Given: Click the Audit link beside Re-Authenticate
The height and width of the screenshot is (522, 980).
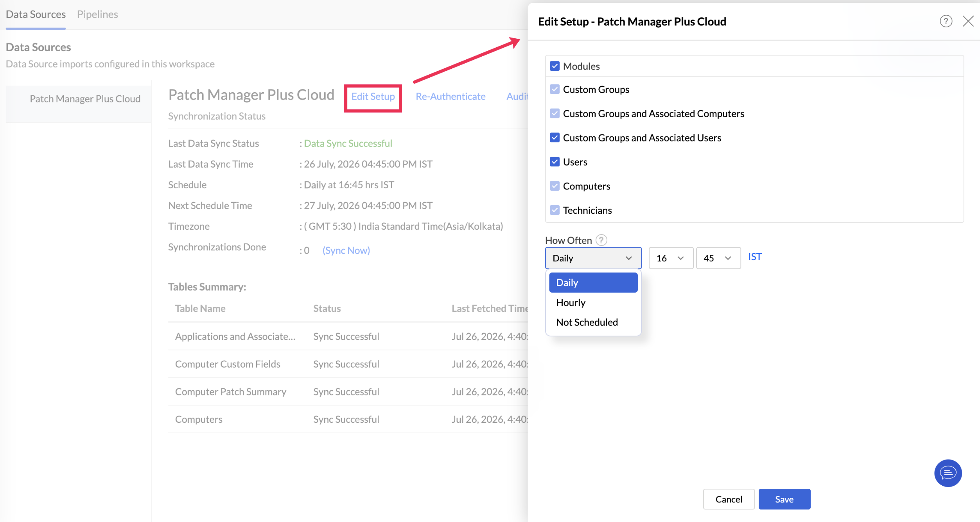Looking at the screenshot, I should tap(517, 97).
